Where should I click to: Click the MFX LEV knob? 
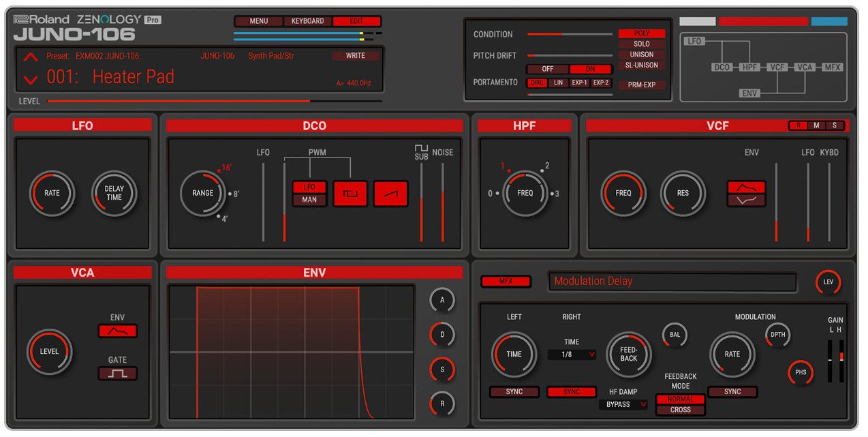click(x=828, y=282)
